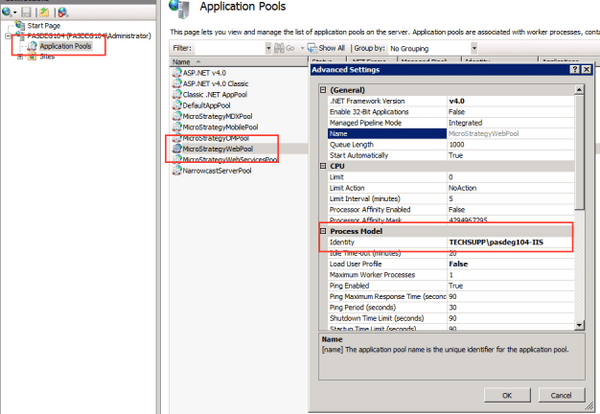600x414 pixels.
Task: Select the MicroStrategyWebPool entry
Action: (217, 149)
